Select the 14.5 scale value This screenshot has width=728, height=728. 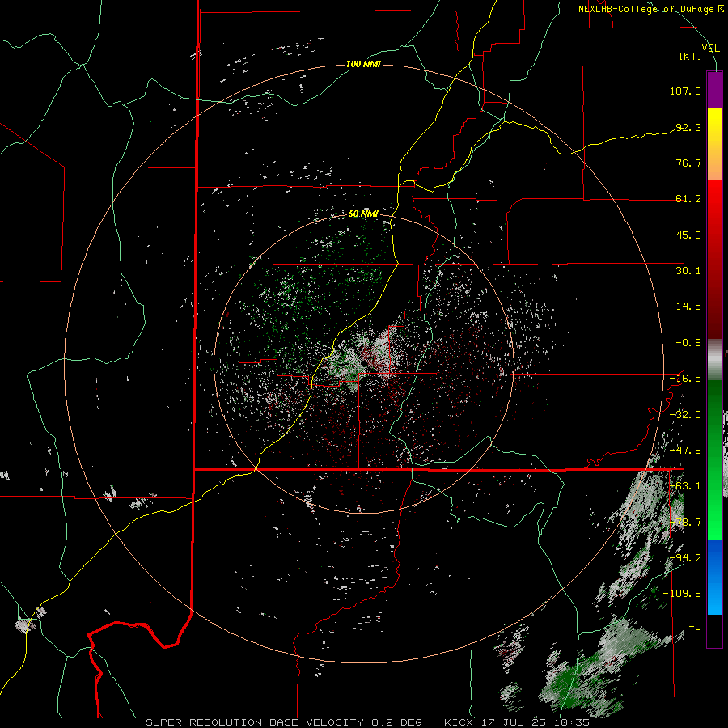(688, 307)
